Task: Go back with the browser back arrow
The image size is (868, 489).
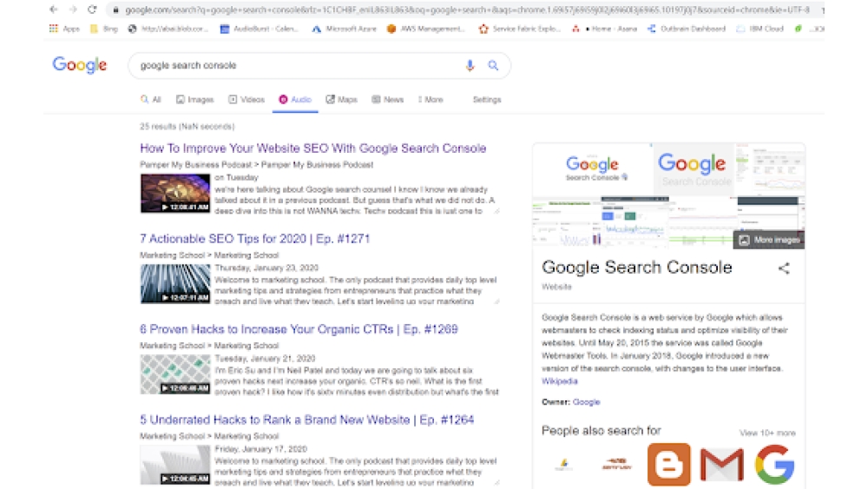Action: click(x=54, y=10)
